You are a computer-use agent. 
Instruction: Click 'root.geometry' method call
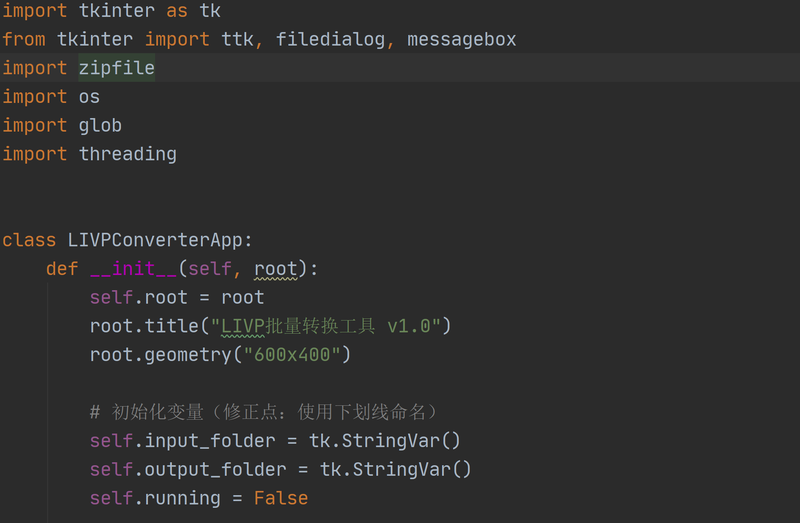point(161,354)
